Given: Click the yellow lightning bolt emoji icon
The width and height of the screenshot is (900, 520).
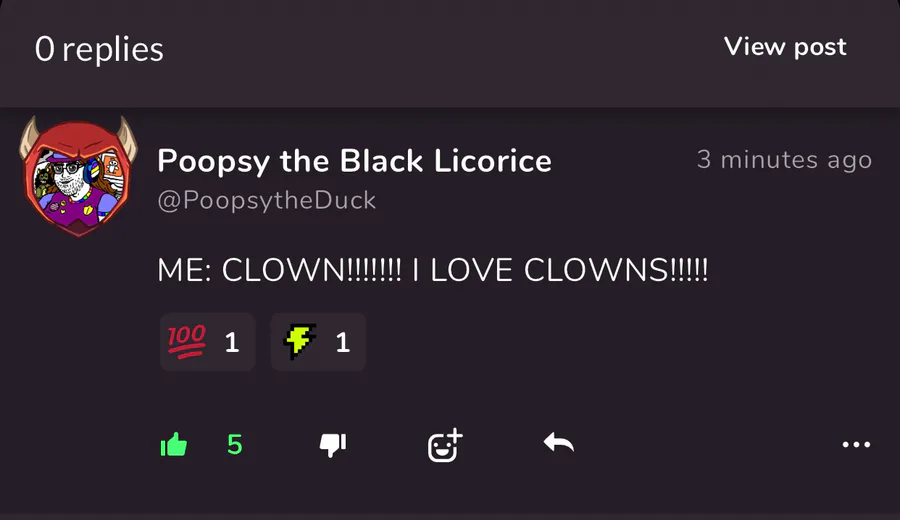Looking at the screenshot, I should point(299,342).
